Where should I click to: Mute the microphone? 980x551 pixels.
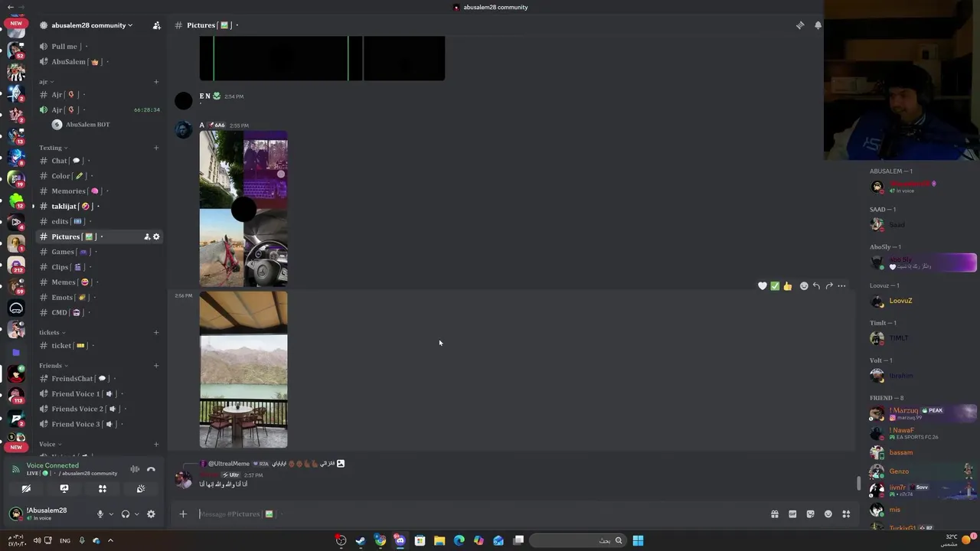pos(100,514)
